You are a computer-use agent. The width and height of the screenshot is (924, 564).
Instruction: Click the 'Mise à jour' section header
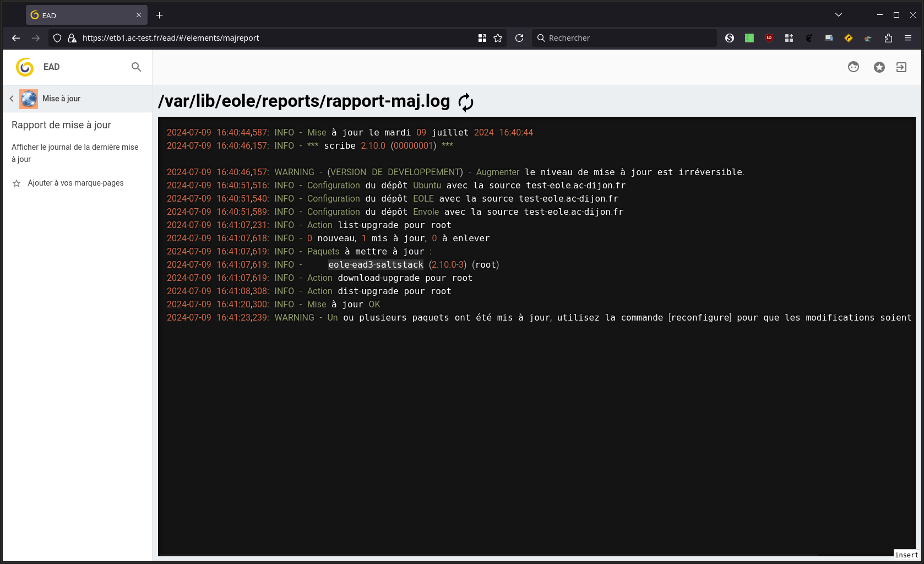coord(61,99)
